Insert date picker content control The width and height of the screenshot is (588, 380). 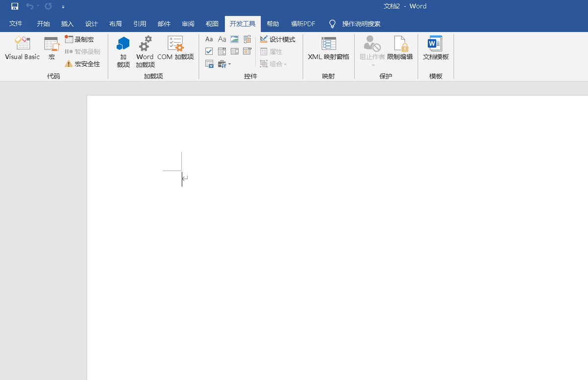pyautogui.click(x=247, y=51)
